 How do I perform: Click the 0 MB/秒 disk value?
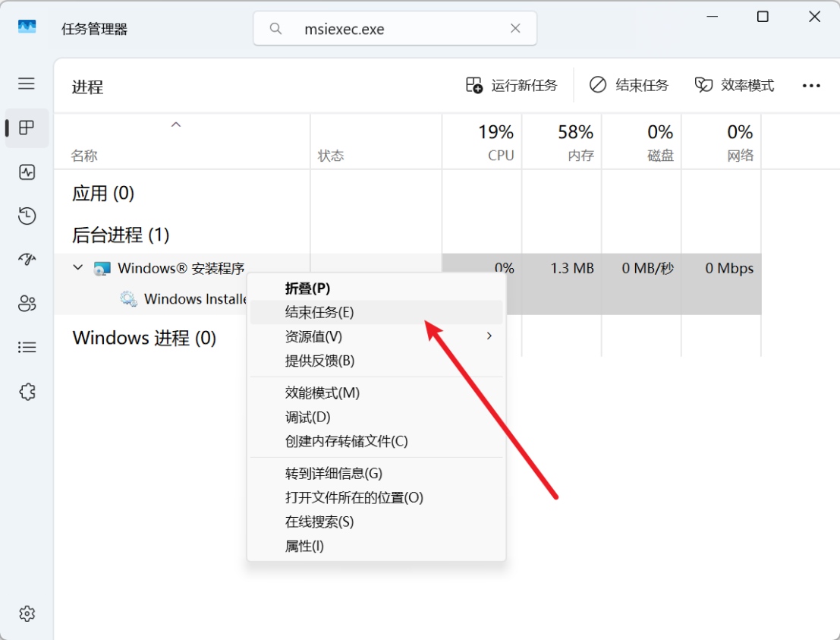click(x=648, y=268)
